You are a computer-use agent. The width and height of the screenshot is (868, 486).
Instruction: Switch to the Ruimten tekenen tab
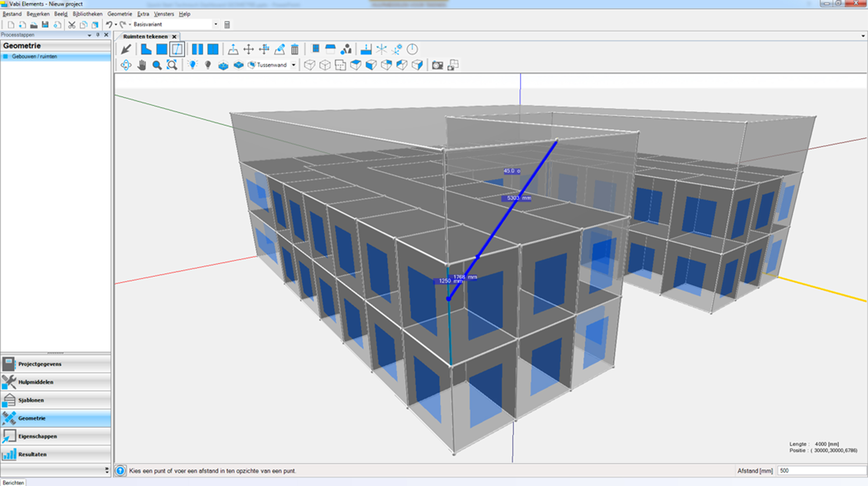[145, 36]
